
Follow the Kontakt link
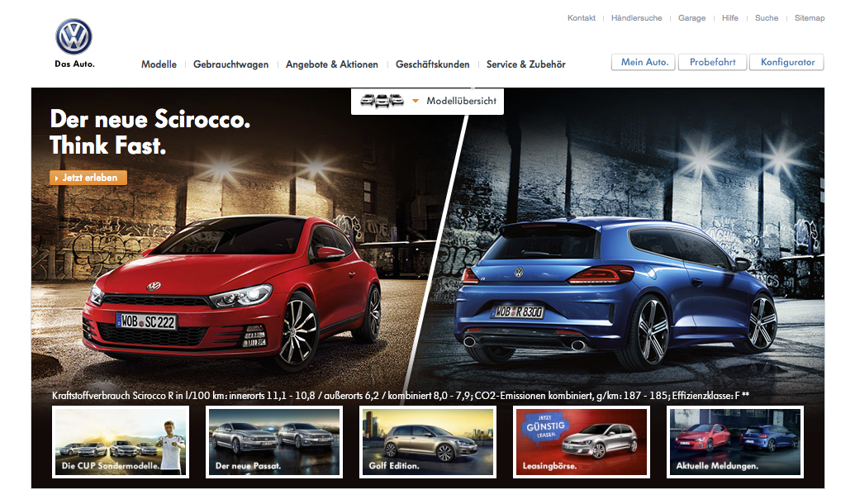[582, 18]
